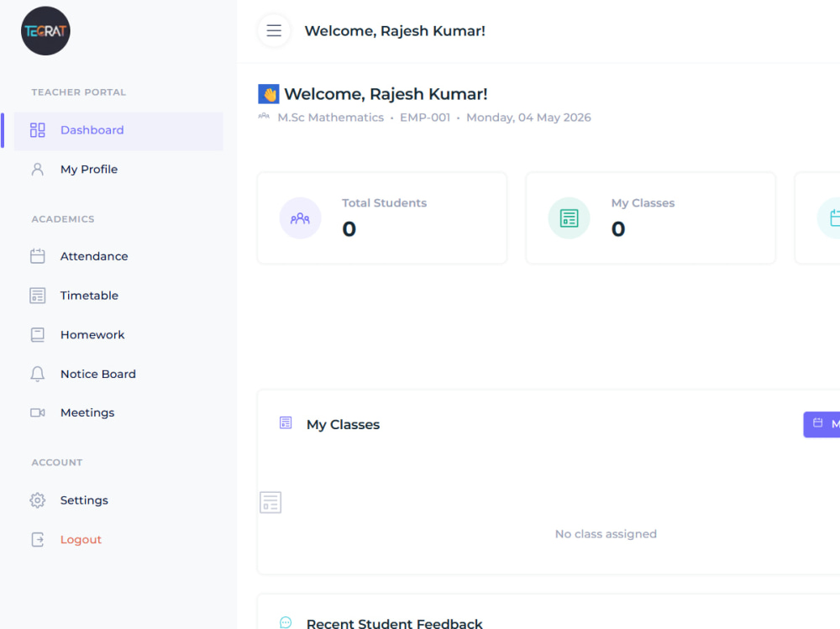Click the 'ACCOUNT' section label
The width and height of the screenshot is (840, 629).
57,463
